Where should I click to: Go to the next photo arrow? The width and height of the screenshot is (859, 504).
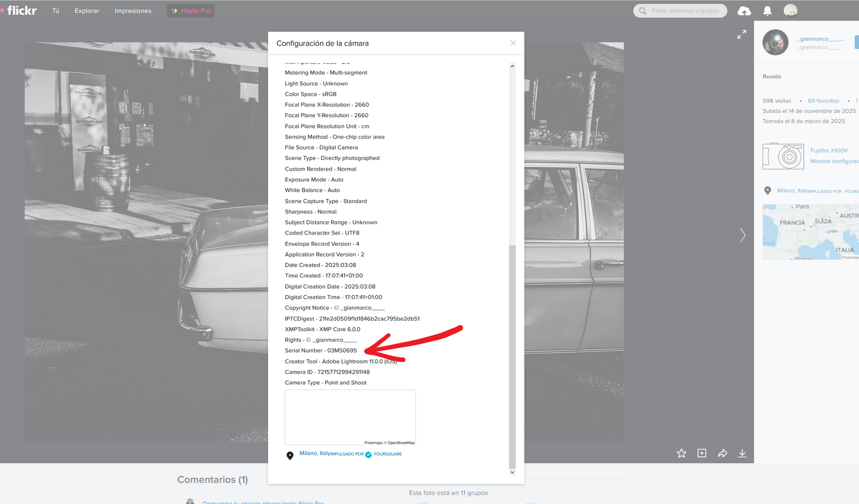tap(742, 235)
